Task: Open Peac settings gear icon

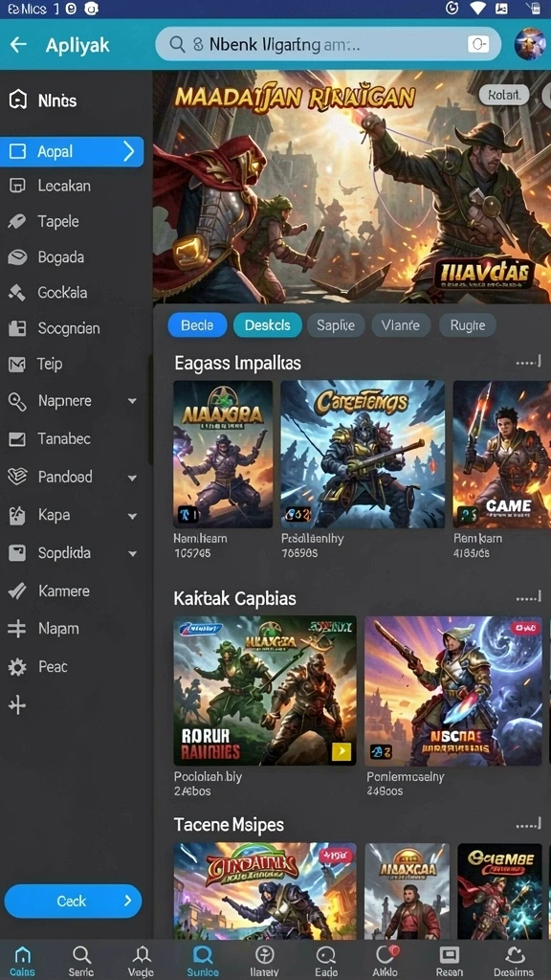Action: (17, 667)
